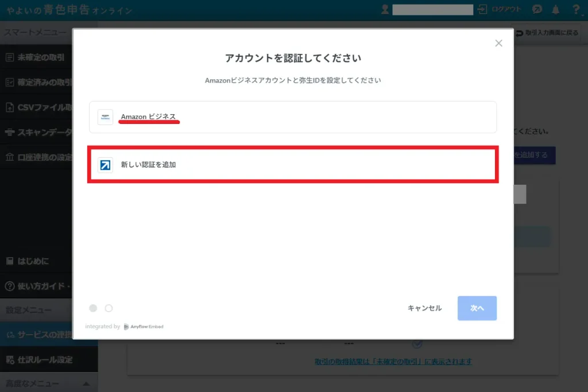Viewport: 588px width, 392px height.
Task: Open CSVファイル取込 menu item
Action: 36,107
